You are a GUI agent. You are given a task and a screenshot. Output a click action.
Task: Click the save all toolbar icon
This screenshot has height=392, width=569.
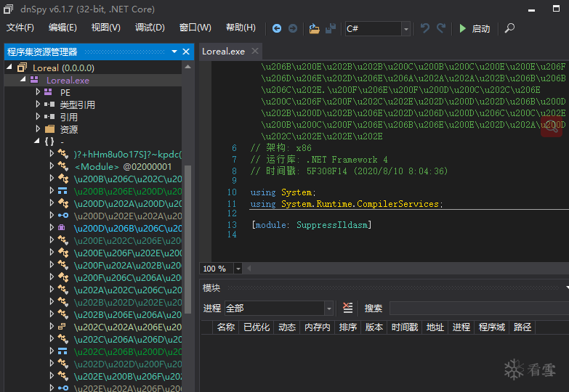(331, 28)
